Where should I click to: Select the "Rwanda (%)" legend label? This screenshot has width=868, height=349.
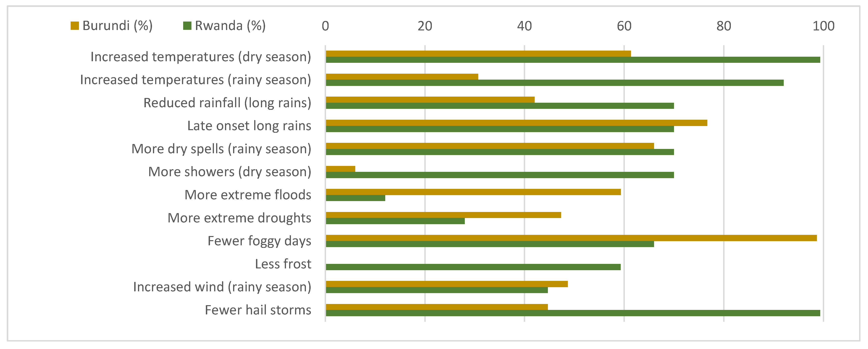coord(230,26)
